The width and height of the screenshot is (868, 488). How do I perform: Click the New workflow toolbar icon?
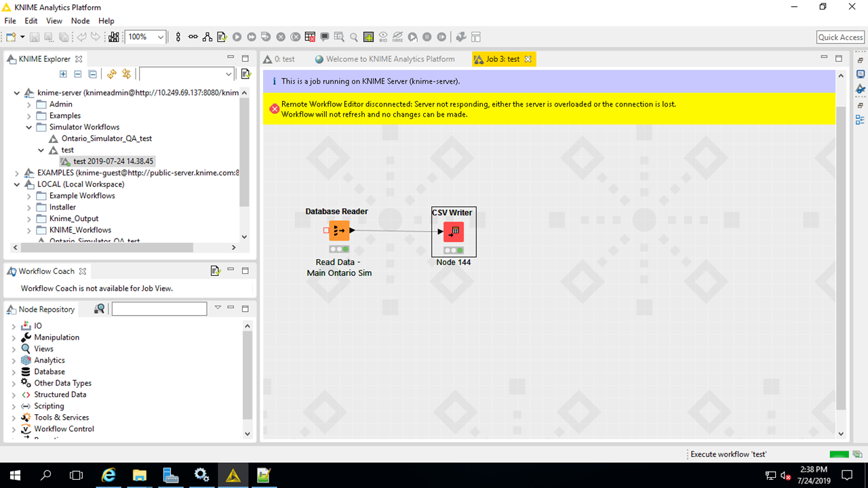pyautogui.click(x=11, y=37)
